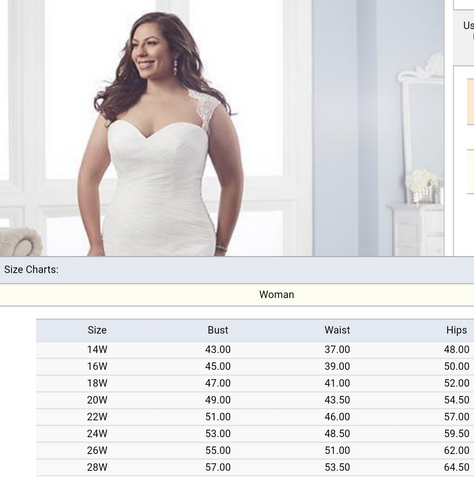The image size is (474, 480).
Task: Sort by the Hips column header
Action: tap(456, 330)
